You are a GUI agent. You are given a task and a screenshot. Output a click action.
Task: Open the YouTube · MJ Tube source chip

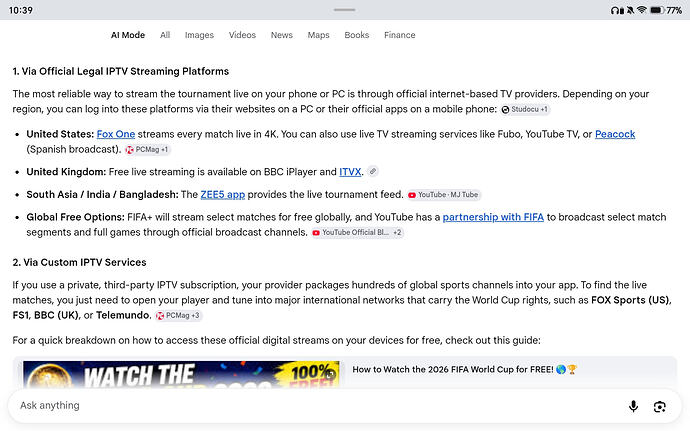[x=444, y=195]
